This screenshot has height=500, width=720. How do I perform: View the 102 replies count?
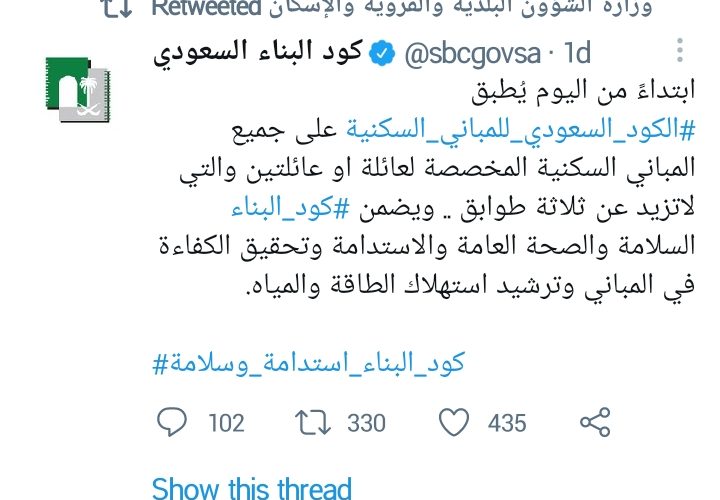tap(226, 423)
